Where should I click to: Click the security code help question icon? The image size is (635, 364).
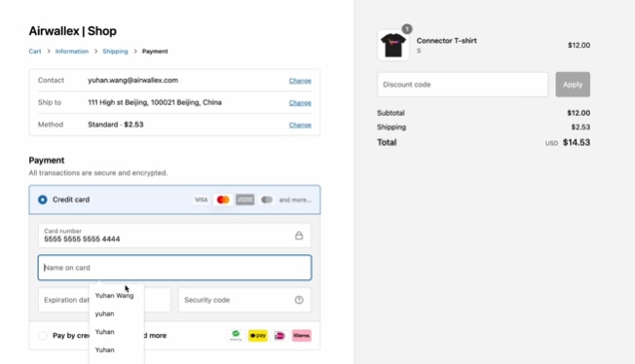point(299,300)
